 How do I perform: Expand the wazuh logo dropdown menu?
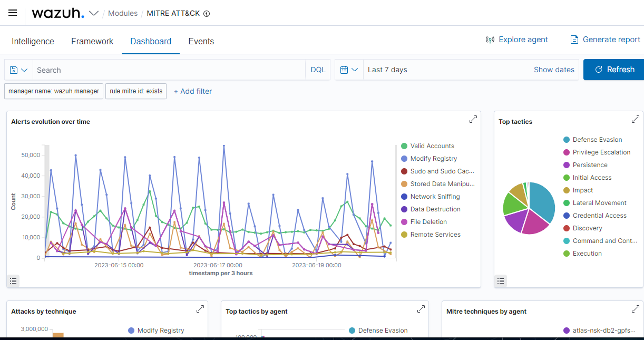[x=94, y=13]
